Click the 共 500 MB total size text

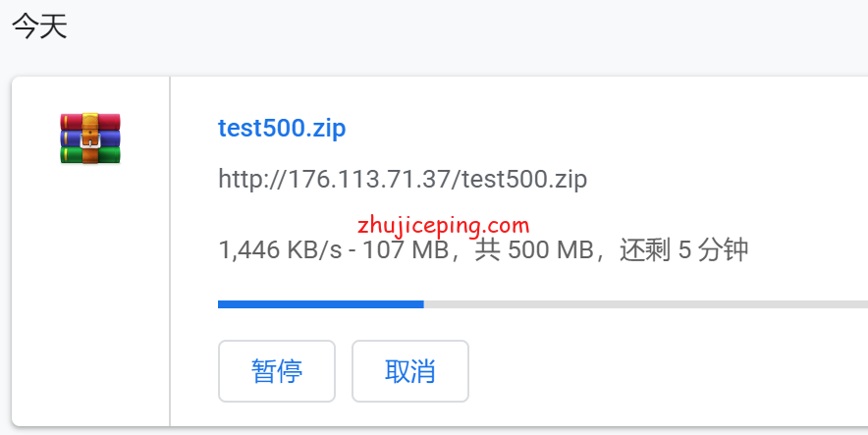534,249
